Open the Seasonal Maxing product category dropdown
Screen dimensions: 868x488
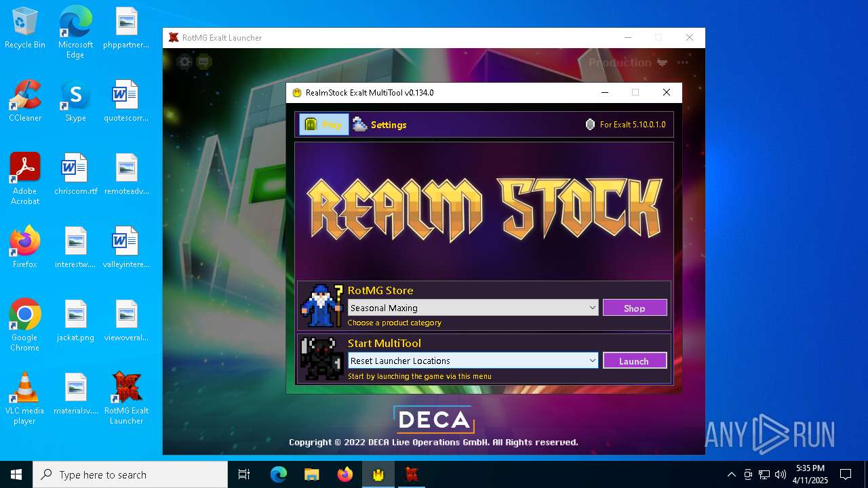[473, 308]
